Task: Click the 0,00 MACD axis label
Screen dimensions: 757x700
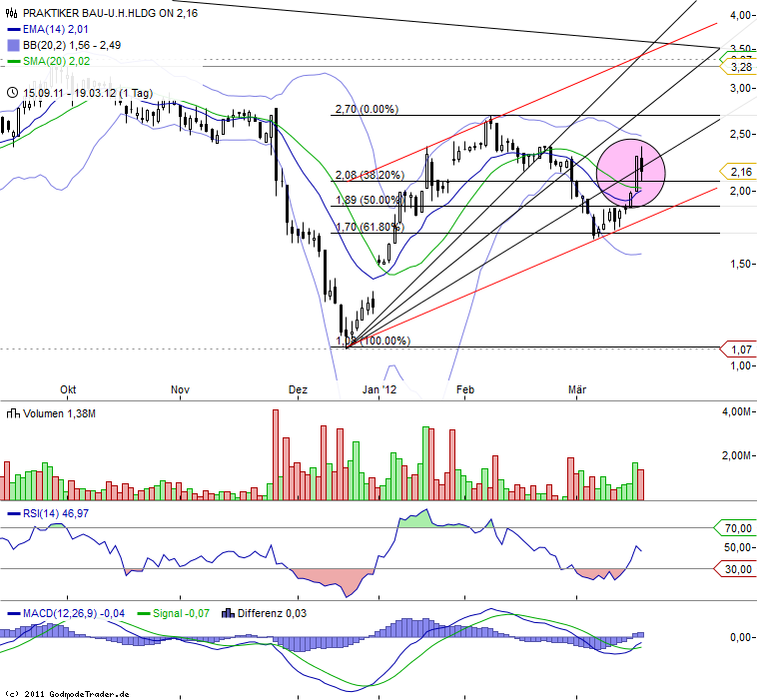Action: pyautogui.click(x=741, y=638)
